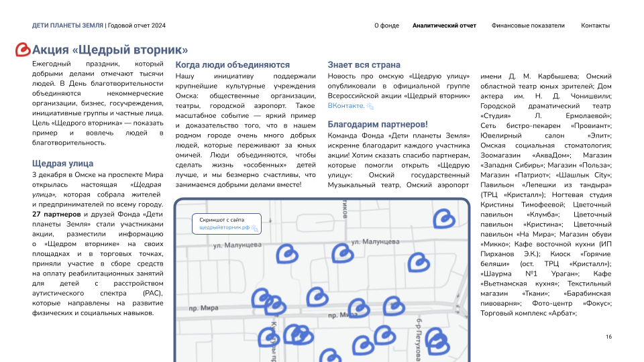The width and height of the screenshot is (644, 362).
Task: Click the left пр. Мира map label
Action: click(204, 308)
